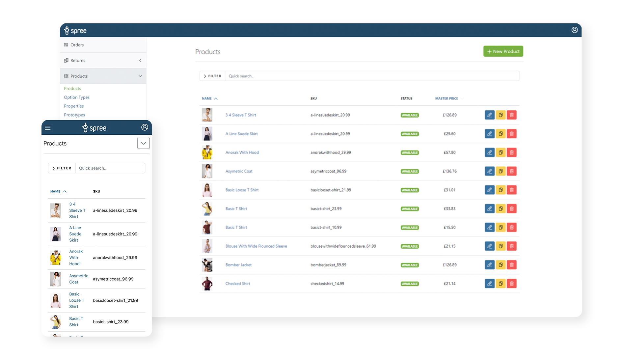This screenshot has width=644, height=355.
Task: Expand the FILTER panel above the product list
Action: point(212,76)
